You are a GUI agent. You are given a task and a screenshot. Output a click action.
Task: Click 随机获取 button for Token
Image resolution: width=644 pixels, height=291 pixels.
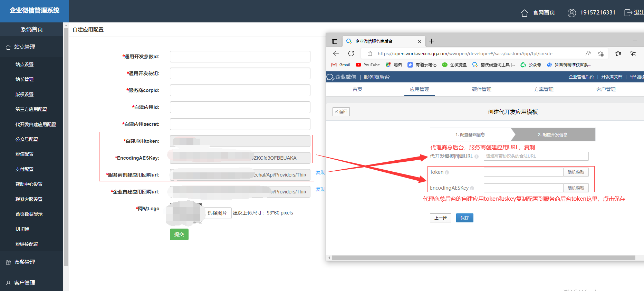click(x=576, y=172)
